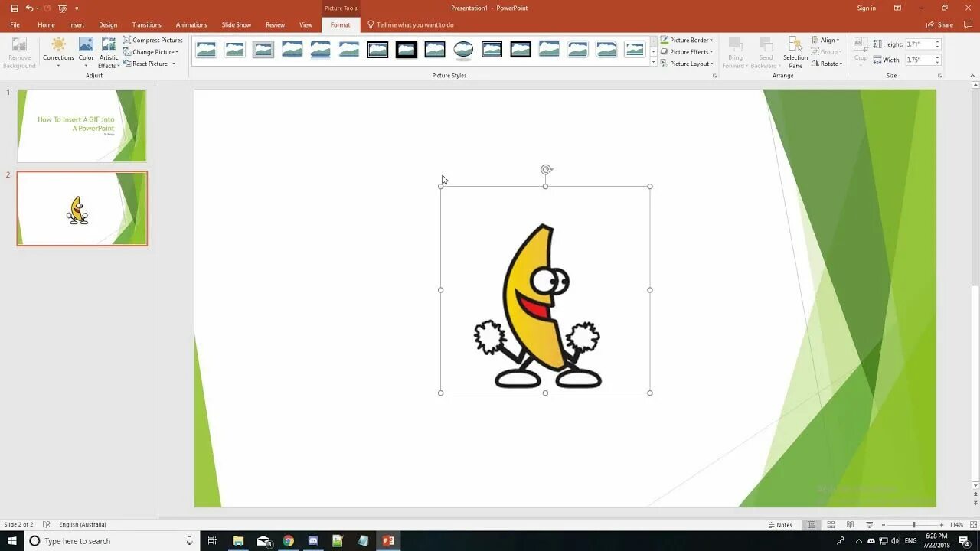
Task: Open the Comments pane icon
Action: point(968,24)
